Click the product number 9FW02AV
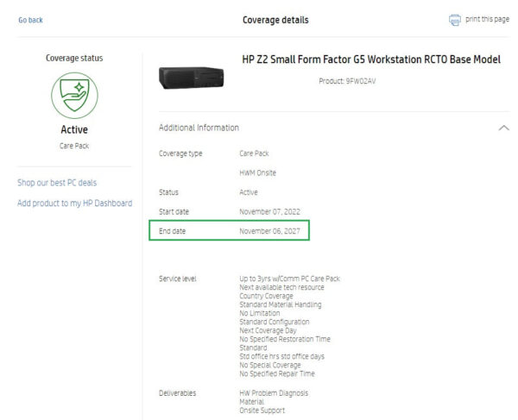The width and height of the screenshot is (518, 420). tap(360, 81)
